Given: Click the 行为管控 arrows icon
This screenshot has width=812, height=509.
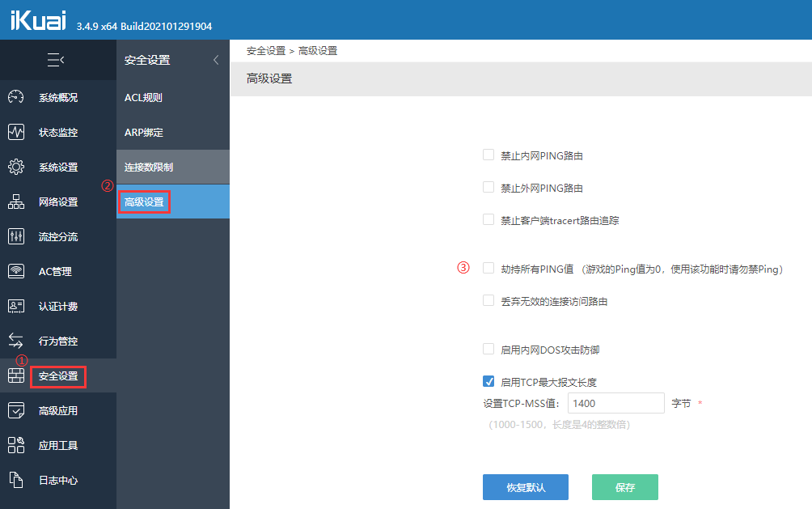Looking at the screenshot, I should pos(16,341).
